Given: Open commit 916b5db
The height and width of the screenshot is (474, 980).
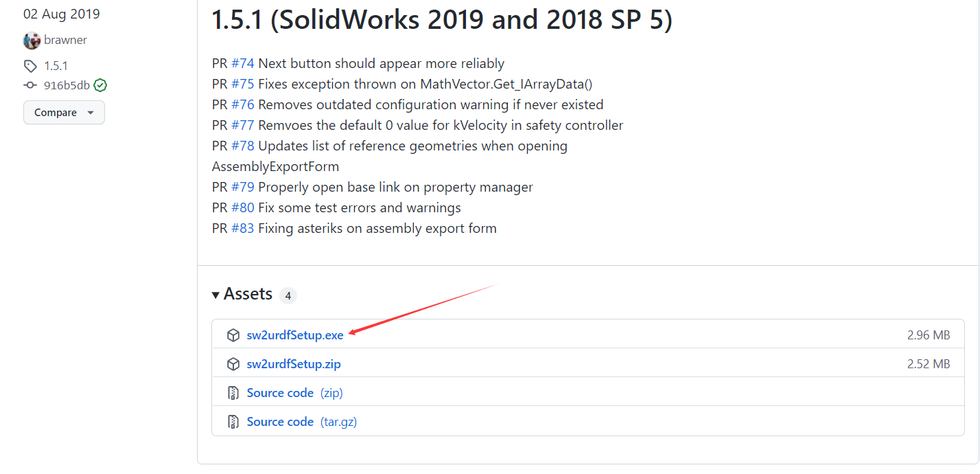Looking at the screenshot, I should pyautogui.click(x=67, y=85).
